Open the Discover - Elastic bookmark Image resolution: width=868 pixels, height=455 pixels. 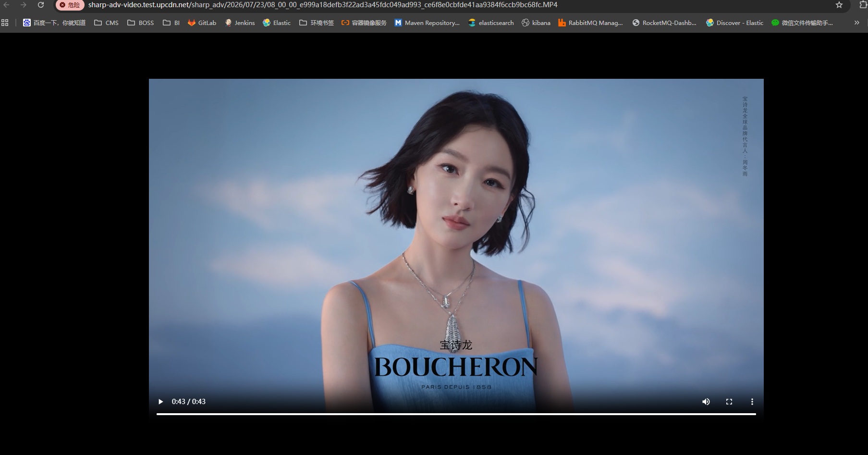tap(734, 23)
